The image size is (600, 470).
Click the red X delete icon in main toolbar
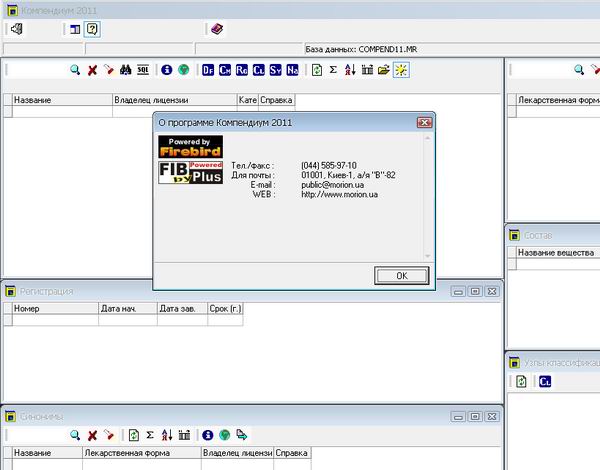(x=92, y=70)
